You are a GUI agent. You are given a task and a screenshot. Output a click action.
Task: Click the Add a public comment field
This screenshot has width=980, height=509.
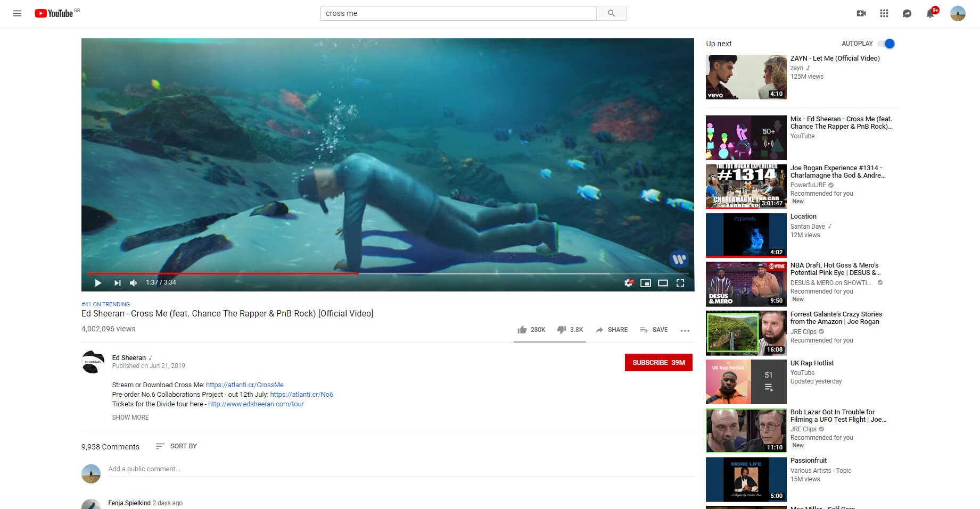(x=401, y=469)
